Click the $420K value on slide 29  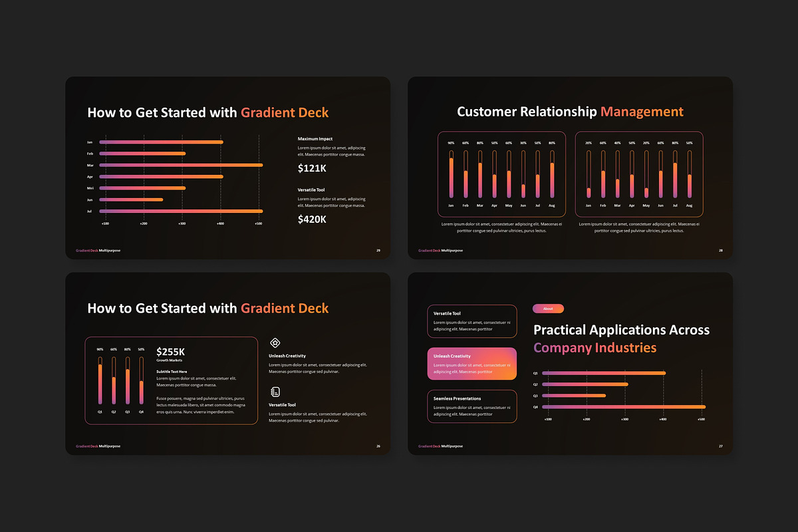(x=312, y=219)
